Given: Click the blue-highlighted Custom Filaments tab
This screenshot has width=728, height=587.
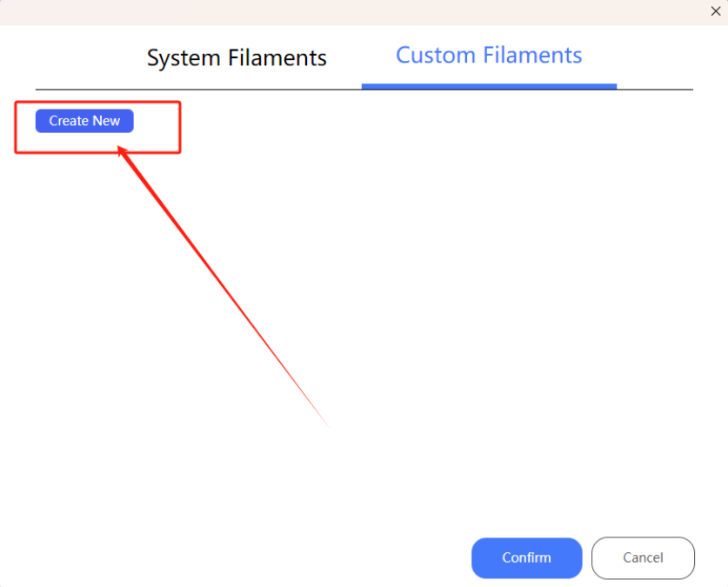Looking at the screenshot, I should (489, 56).
